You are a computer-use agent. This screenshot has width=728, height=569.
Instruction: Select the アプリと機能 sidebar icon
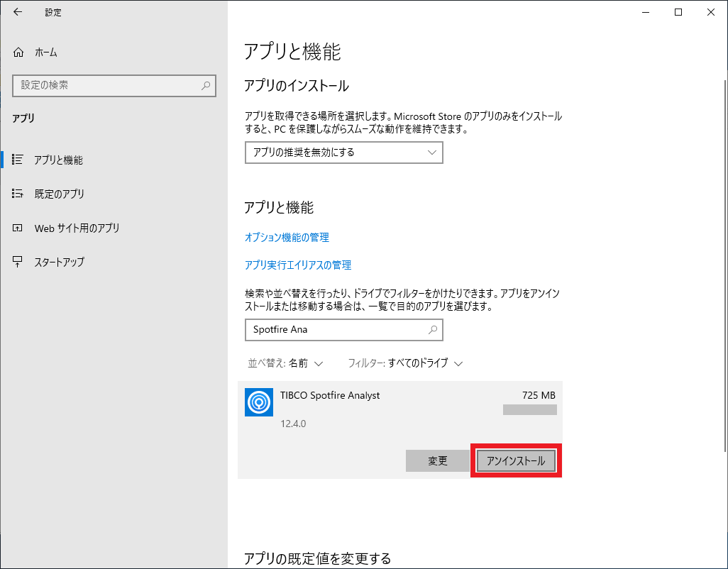click(18, 160)
